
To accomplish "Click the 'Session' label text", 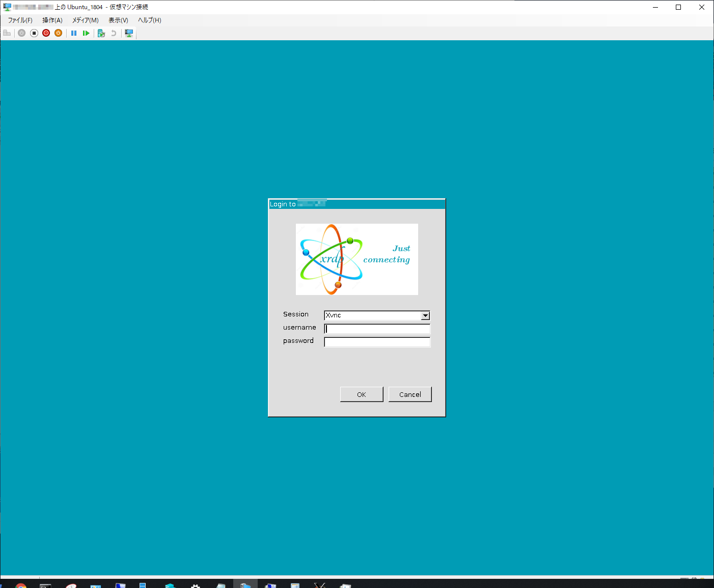I will coord(296,314).
